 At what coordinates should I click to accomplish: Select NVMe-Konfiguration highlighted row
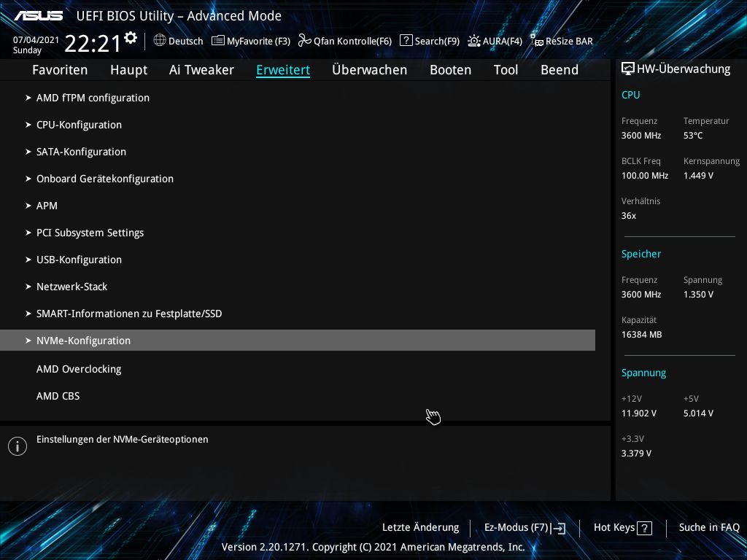click(x=298, y=341)
